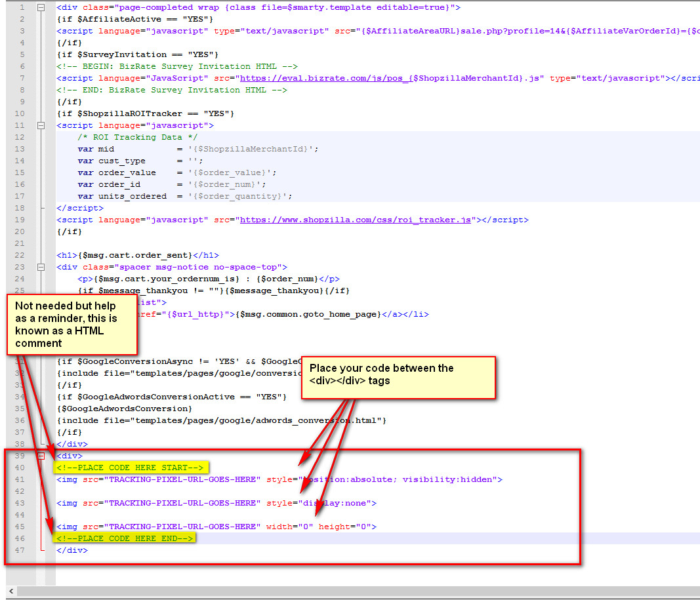Click the h1 order_sent heading line

click(138, 255)
